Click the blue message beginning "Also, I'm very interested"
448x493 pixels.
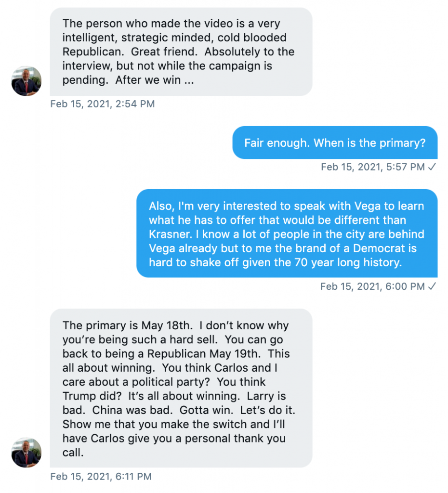[x=287, y=234]
